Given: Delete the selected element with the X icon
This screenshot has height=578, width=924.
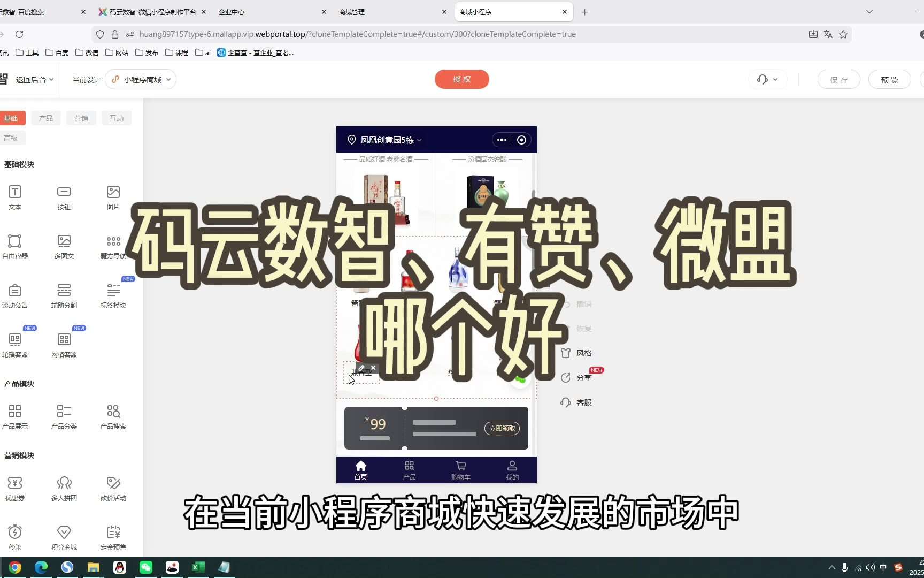Looking at the screenshot, I should coord(373,368).
